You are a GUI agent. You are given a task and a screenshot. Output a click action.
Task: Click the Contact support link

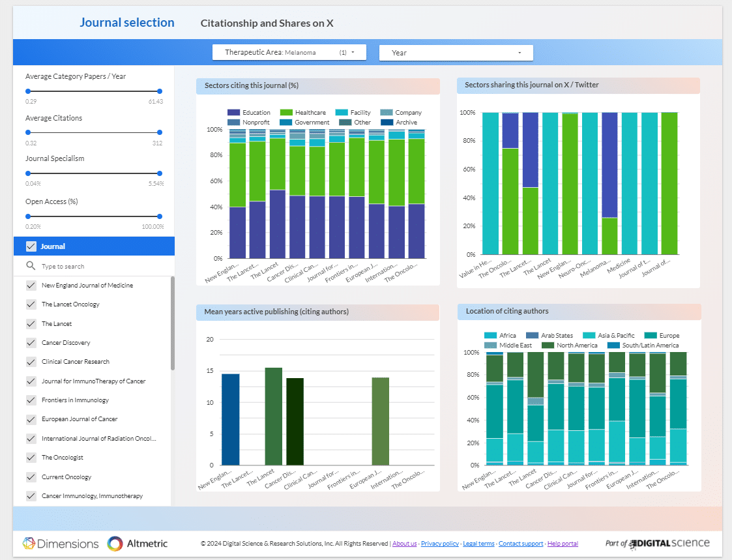(521, 544)
